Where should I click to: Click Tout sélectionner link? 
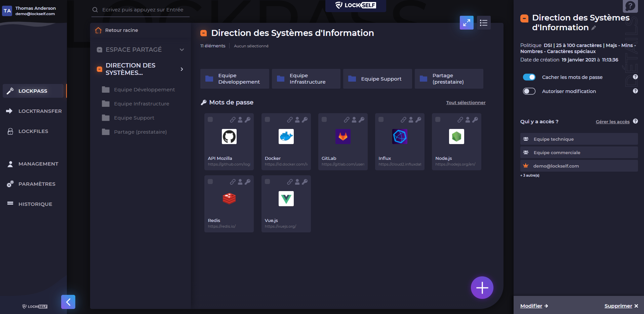tap(466, 102)
